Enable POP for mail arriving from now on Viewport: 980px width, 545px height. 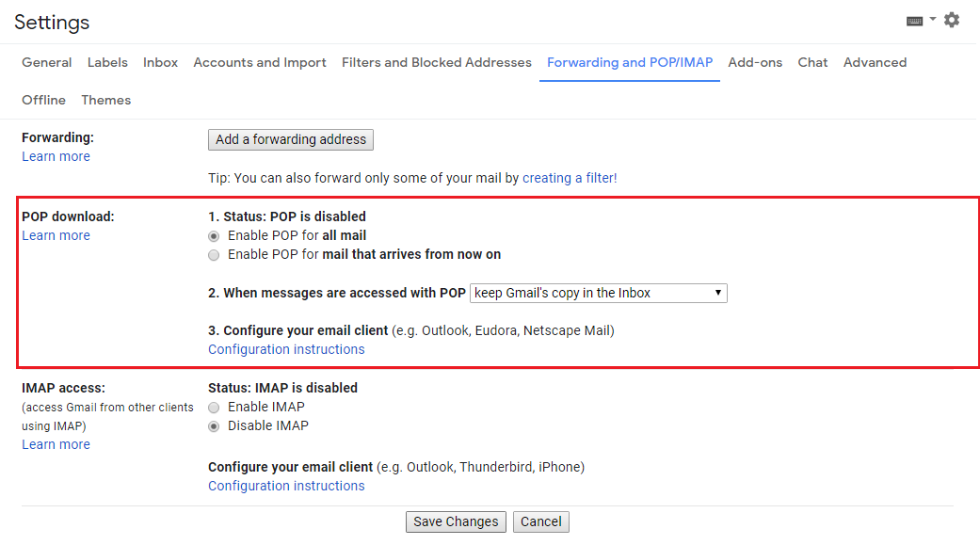click(x=214, y=254)
